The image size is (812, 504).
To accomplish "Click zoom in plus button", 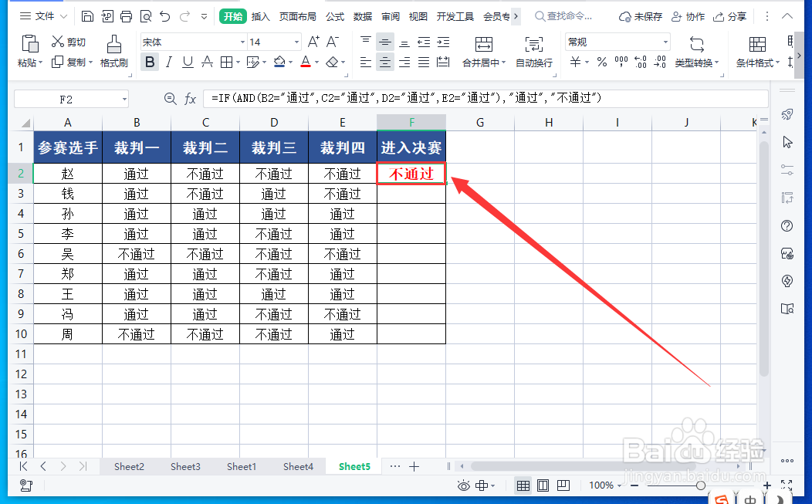I will (767, 485).
